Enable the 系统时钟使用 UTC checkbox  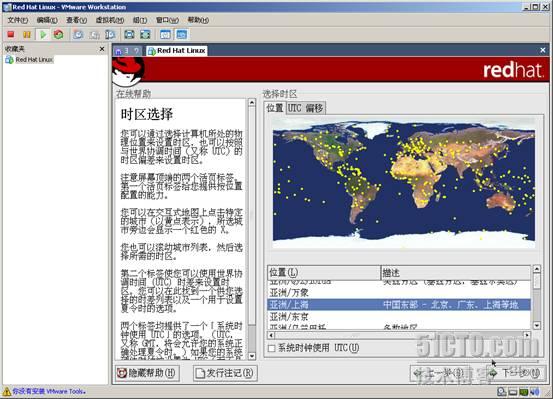(272, 349)
